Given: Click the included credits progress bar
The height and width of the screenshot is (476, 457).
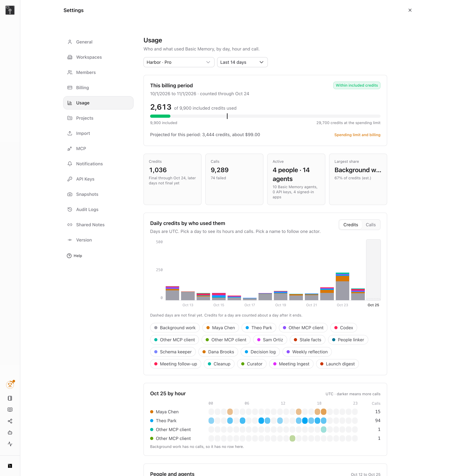Looking at the screenshot, I should 265,116.
